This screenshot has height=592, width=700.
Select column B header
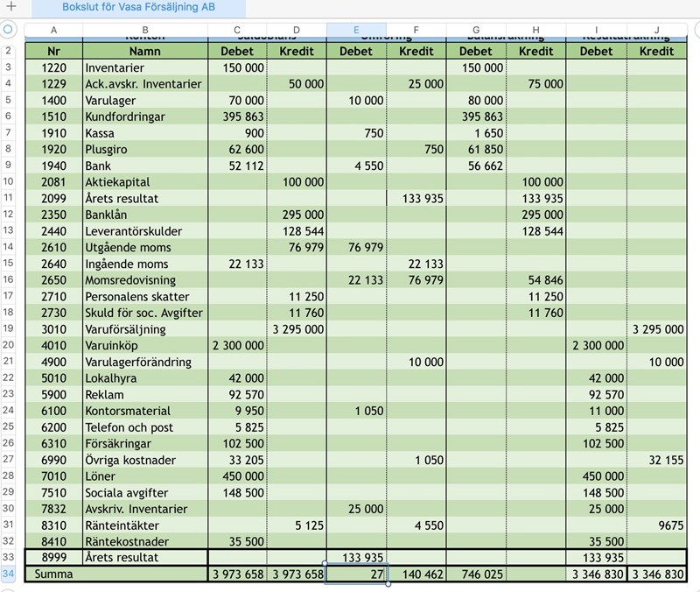[x=144, y=30]
